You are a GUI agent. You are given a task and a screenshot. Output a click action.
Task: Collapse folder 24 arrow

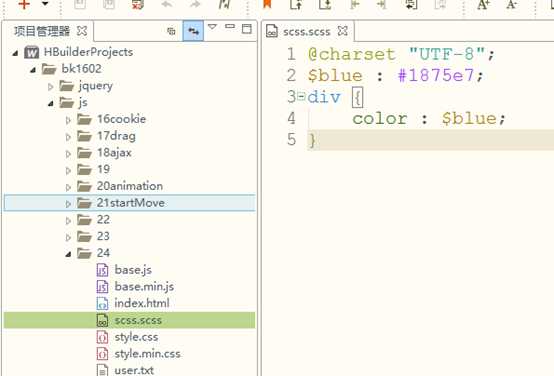68,254
